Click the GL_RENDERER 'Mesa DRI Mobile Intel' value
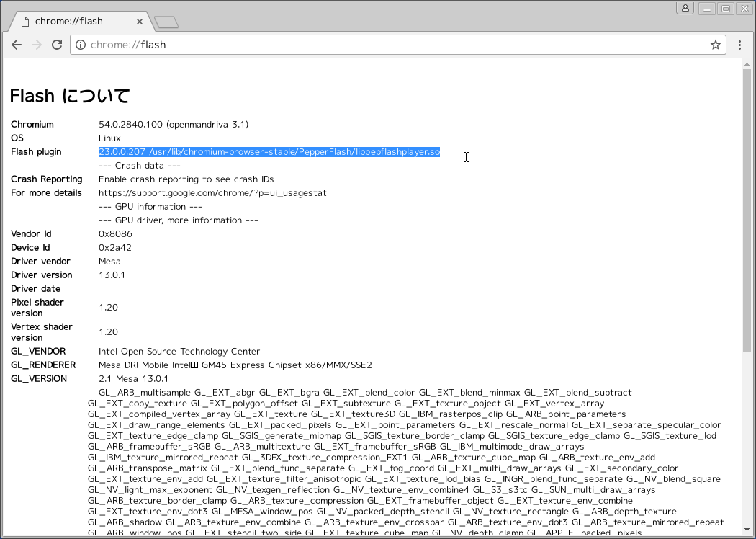This screenshot has height=539, width=756. [x=235, y=365]
